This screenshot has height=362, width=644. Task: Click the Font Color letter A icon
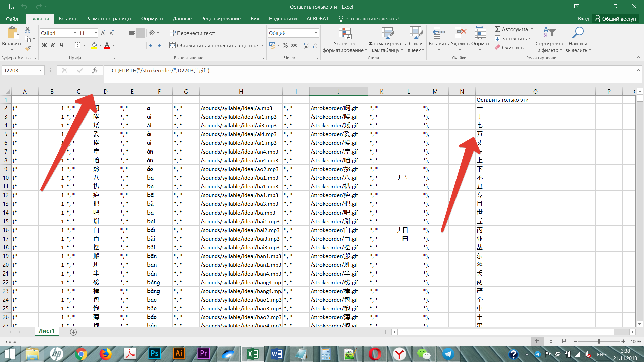tap(107, 45)
